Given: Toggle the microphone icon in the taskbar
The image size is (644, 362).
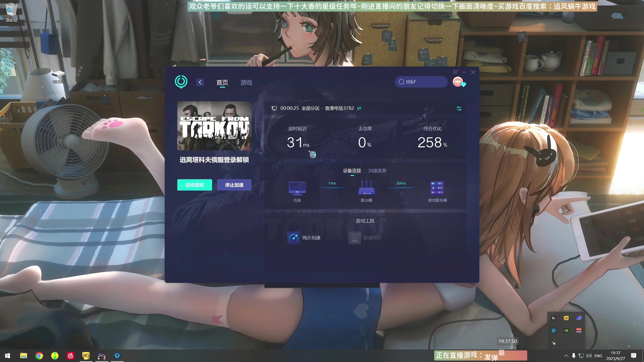Looking at the screenshot, I should [x=574, y=356].
